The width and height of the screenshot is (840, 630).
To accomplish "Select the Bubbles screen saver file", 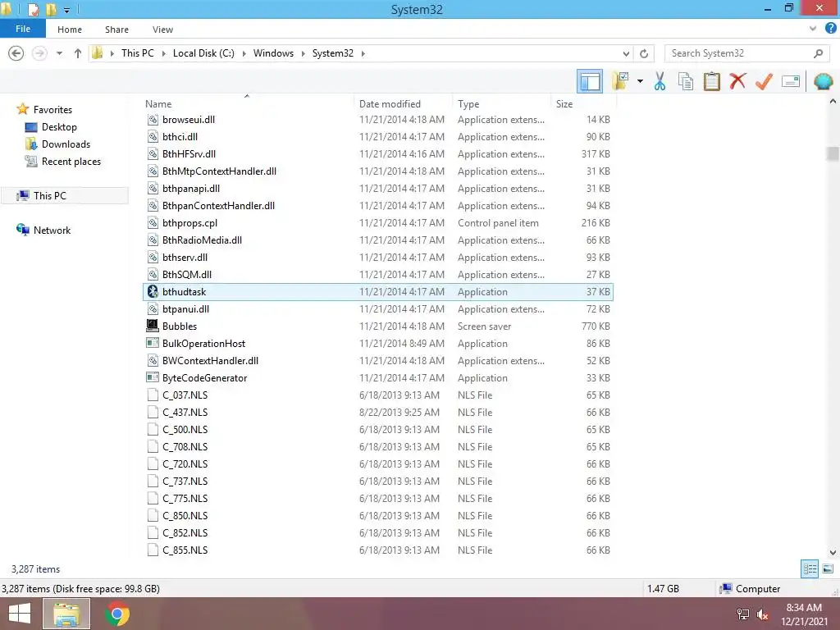I will [x=377, y=326].
